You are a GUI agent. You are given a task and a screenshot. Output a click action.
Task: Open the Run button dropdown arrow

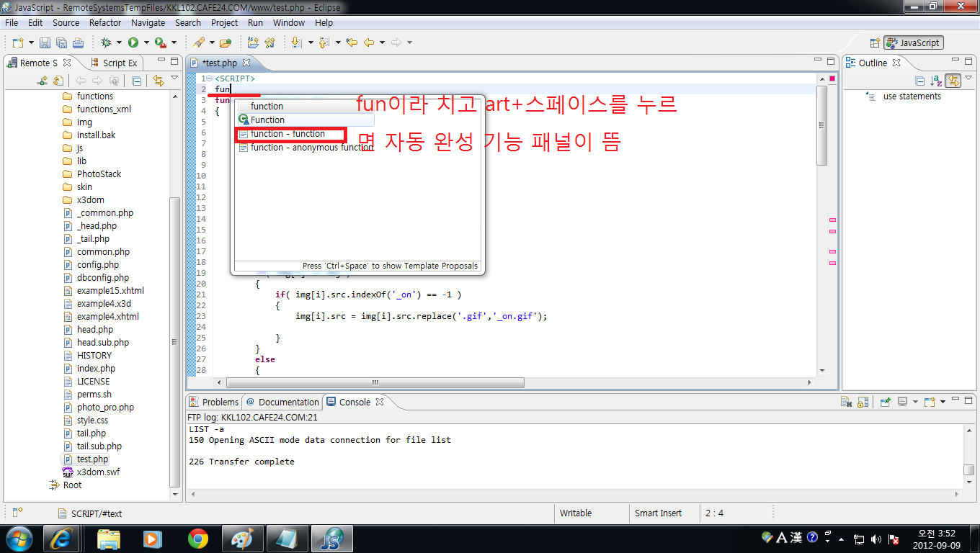146,43
